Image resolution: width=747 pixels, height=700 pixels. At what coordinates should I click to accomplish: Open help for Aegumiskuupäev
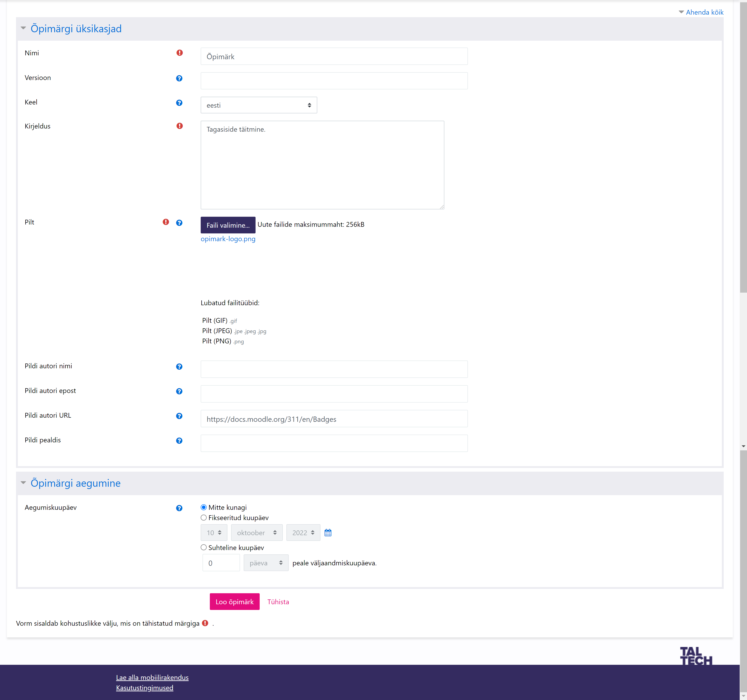[179, 508]
